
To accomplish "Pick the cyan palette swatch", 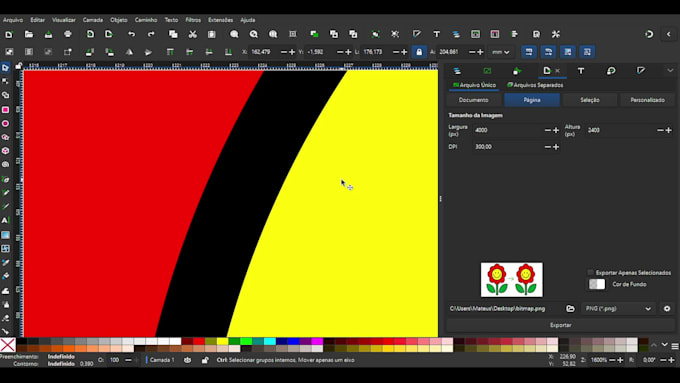I will point(270,342).
